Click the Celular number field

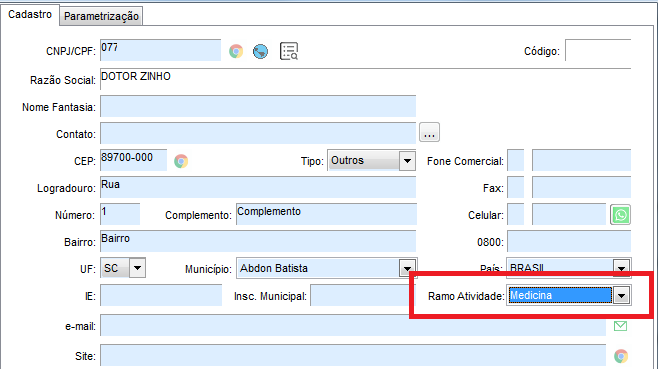pos(569,214)
